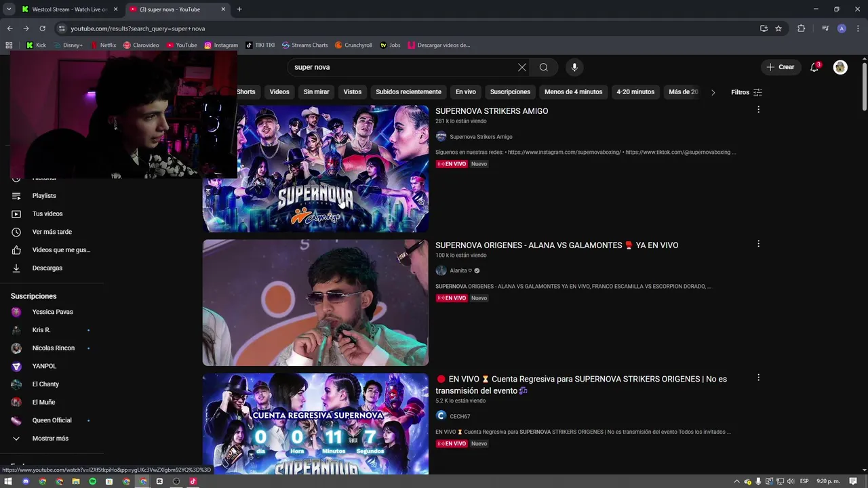Click the browser address bar

click(407, 28)
